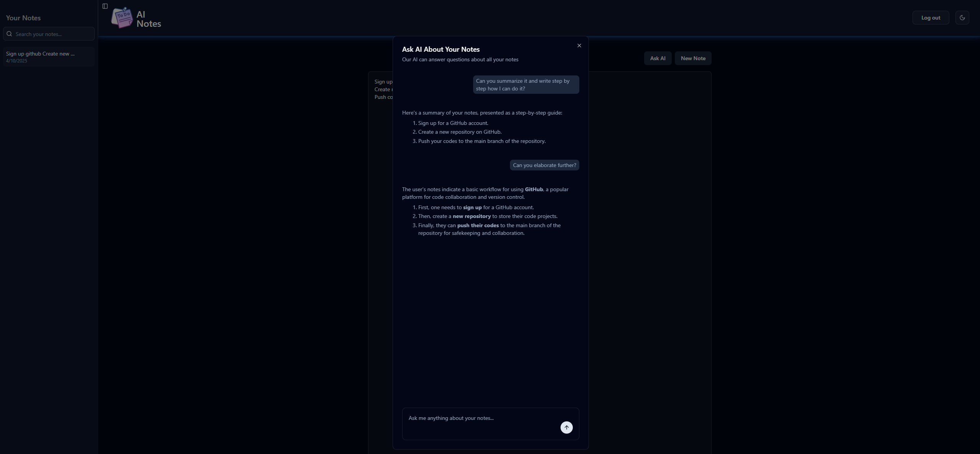Click 'Create a new repository on GitHub.' step
Image resolution: width=980 pixels, height=454 pixels.
460,132
